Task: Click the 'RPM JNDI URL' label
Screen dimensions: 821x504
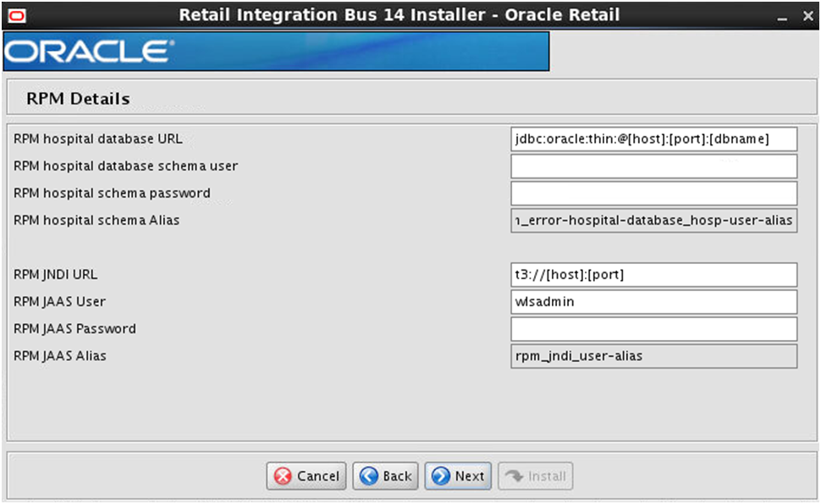Action: (56, 275)
